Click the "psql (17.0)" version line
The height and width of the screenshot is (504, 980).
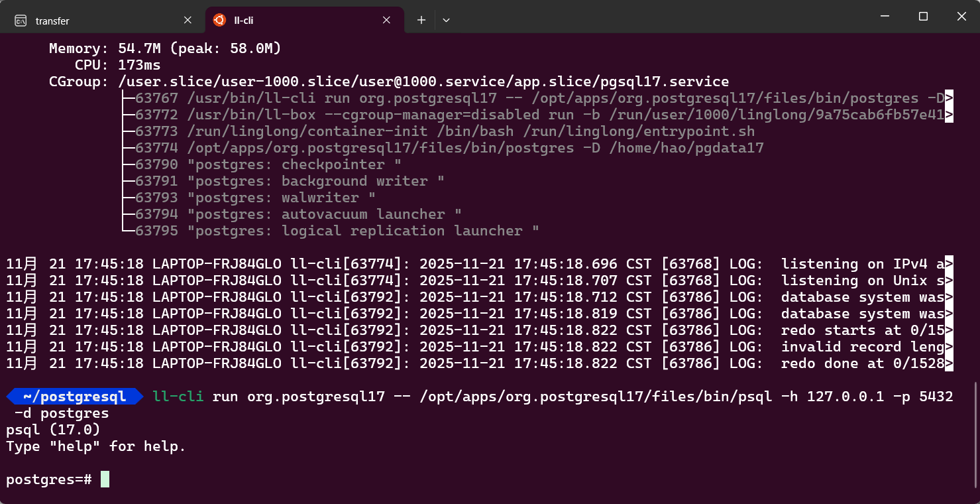[53, 430]
